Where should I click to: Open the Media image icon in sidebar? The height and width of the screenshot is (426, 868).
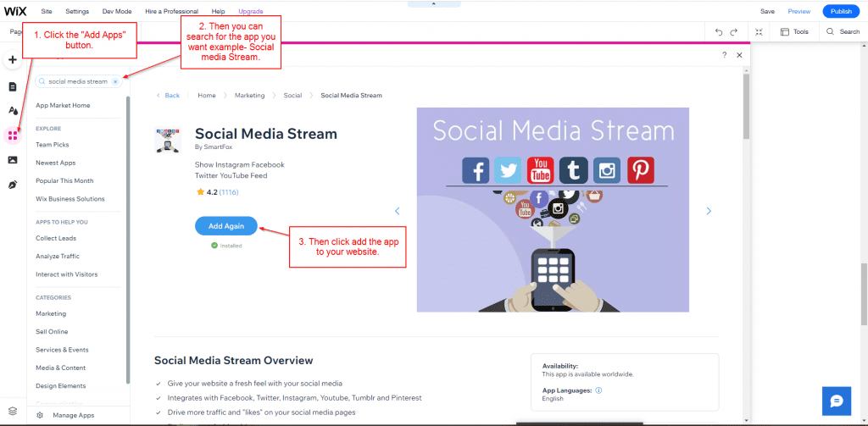pos(13,159)
